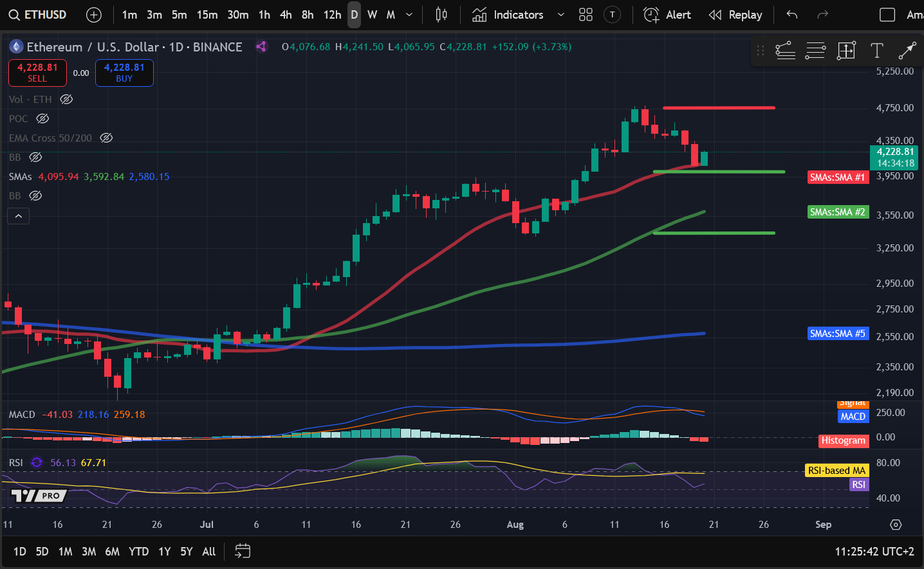Select the 12h interval

332,15
